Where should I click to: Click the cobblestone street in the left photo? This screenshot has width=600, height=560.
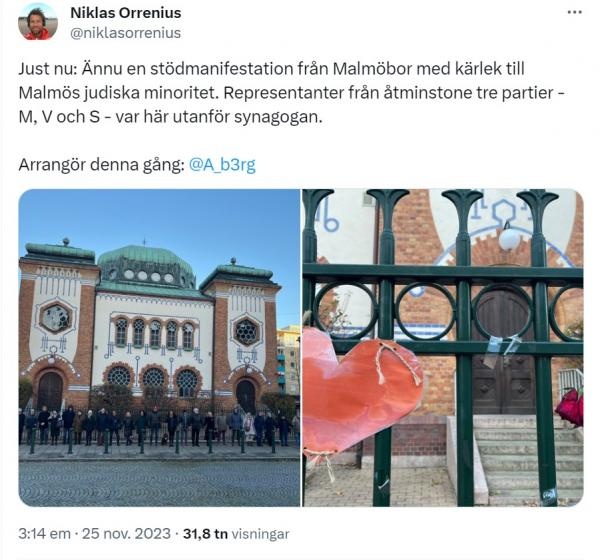159,483
